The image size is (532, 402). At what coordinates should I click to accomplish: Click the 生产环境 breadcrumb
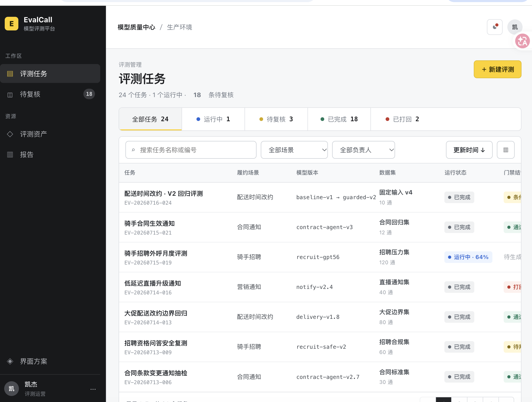pos(180,27)
